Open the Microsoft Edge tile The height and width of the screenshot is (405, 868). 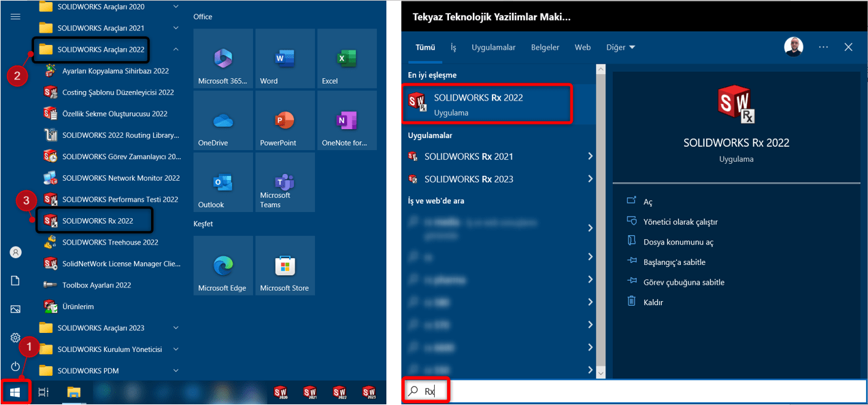(x=223, y=266)
